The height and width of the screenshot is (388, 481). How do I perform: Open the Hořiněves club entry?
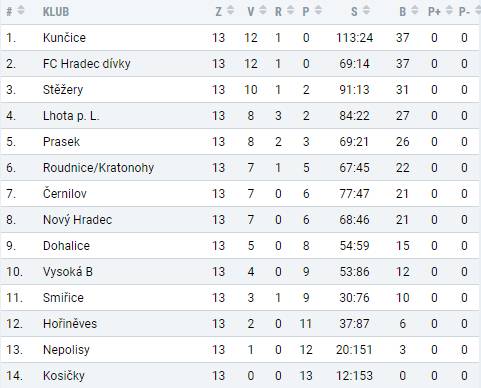coord(70,324)
